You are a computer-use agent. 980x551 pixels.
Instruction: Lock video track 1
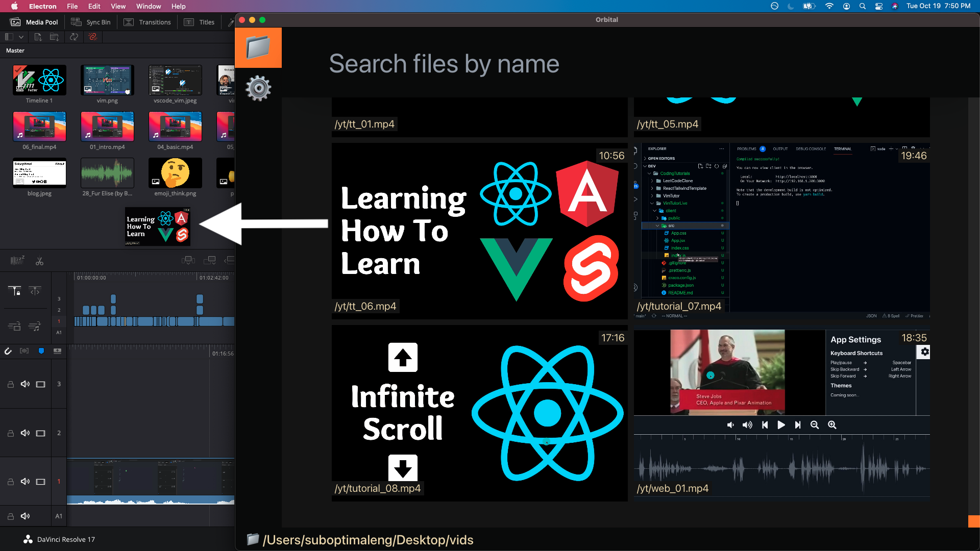(10, 482)
